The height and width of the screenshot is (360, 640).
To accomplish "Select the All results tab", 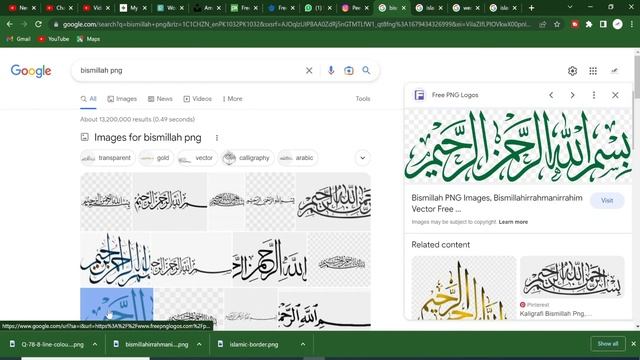I will 88,99.
